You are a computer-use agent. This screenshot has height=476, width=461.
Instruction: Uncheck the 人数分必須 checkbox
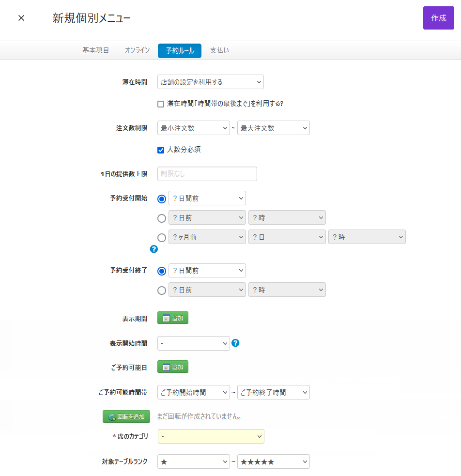point(161,150)
